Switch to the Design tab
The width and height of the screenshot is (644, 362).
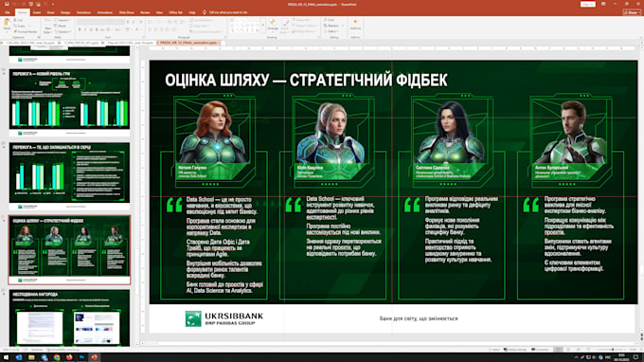pos(65,12)
